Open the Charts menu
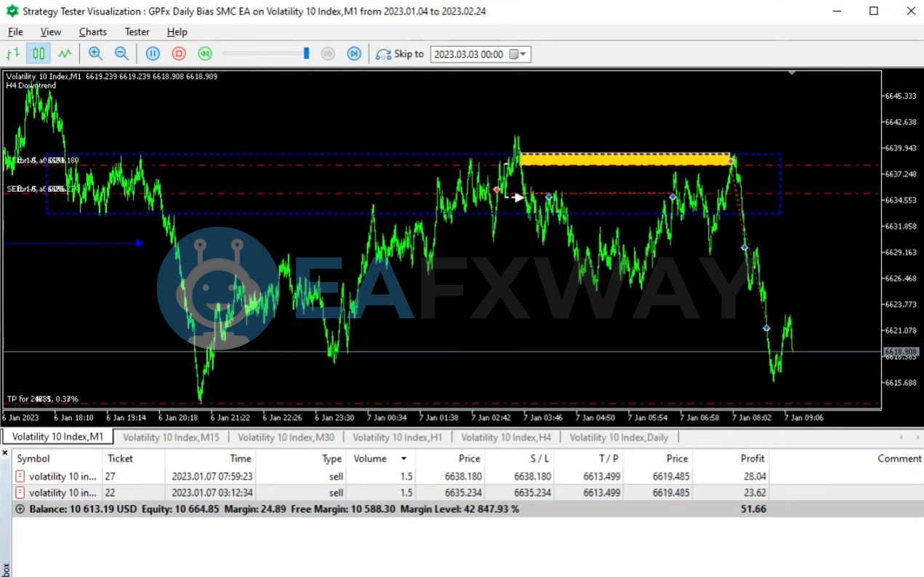The image size is (924, 577). click(93, 32)
